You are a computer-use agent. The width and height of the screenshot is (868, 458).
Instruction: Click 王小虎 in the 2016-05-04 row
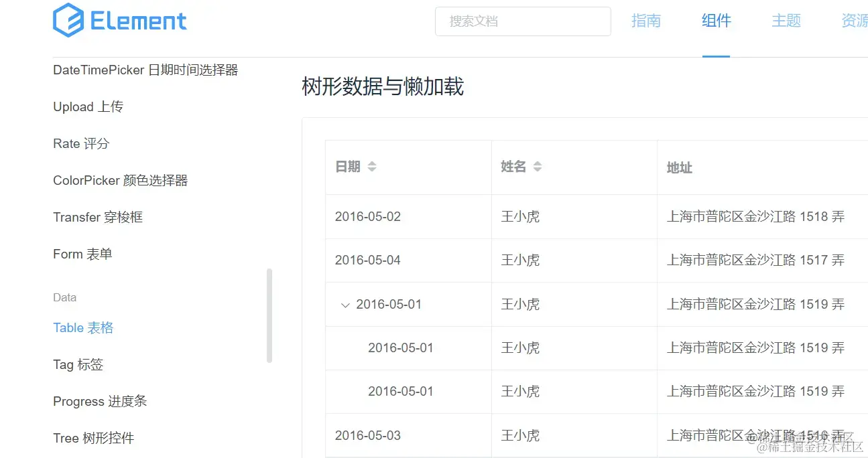click(x=520, y=260)
